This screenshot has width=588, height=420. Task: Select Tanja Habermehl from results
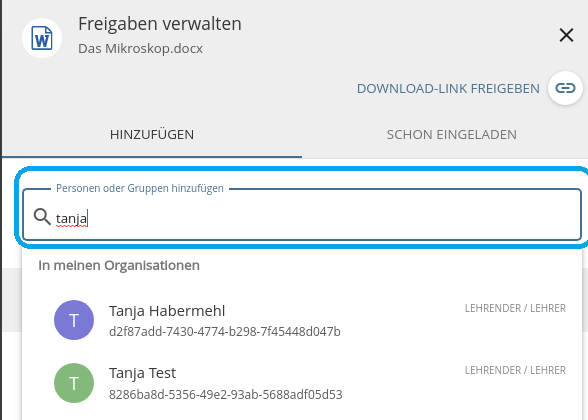[302, 320]
